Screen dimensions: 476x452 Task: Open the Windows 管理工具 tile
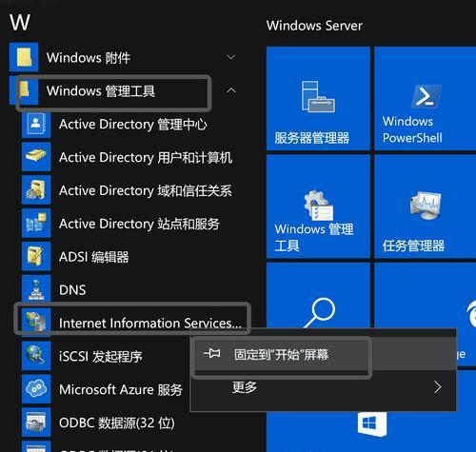point(318,206)
